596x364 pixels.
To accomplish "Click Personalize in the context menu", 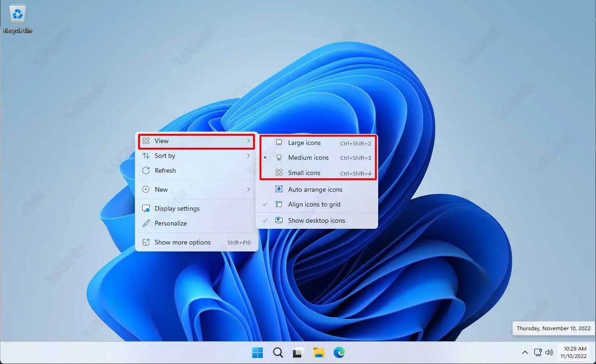I will (171, 224).
